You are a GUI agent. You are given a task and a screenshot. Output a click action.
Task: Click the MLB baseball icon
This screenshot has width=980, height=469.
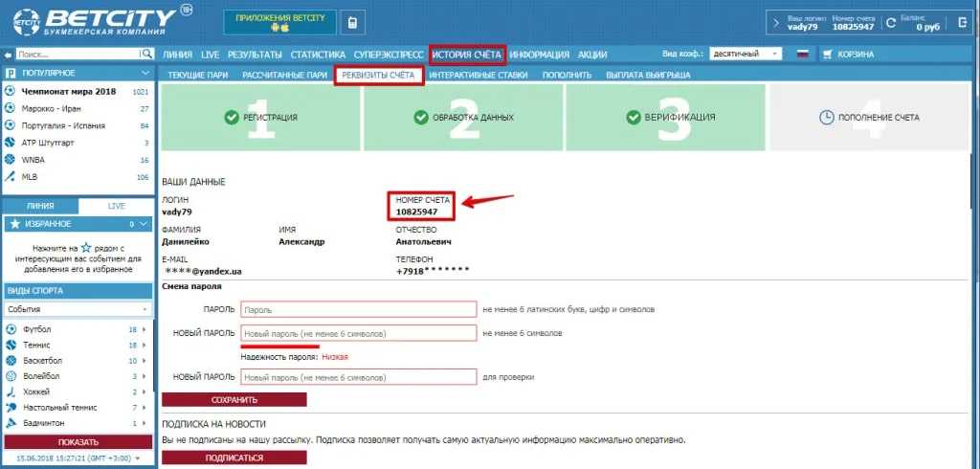[10, 177]
